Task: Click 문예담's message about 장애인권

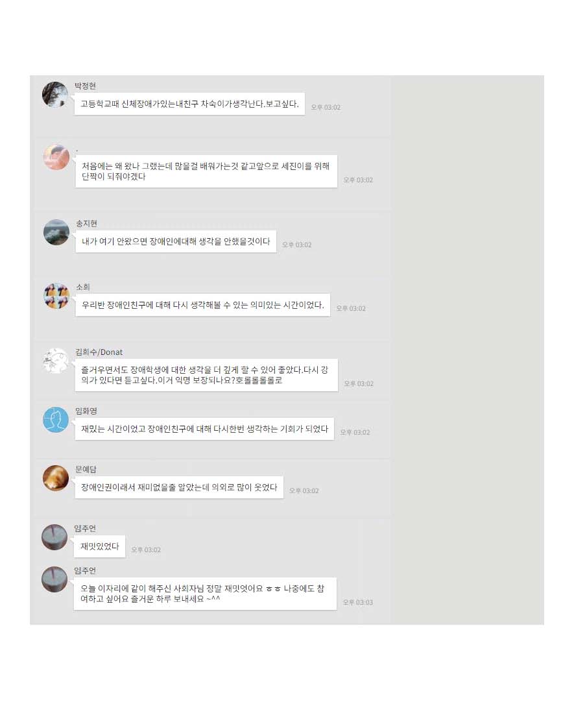Action: (179, 487)
